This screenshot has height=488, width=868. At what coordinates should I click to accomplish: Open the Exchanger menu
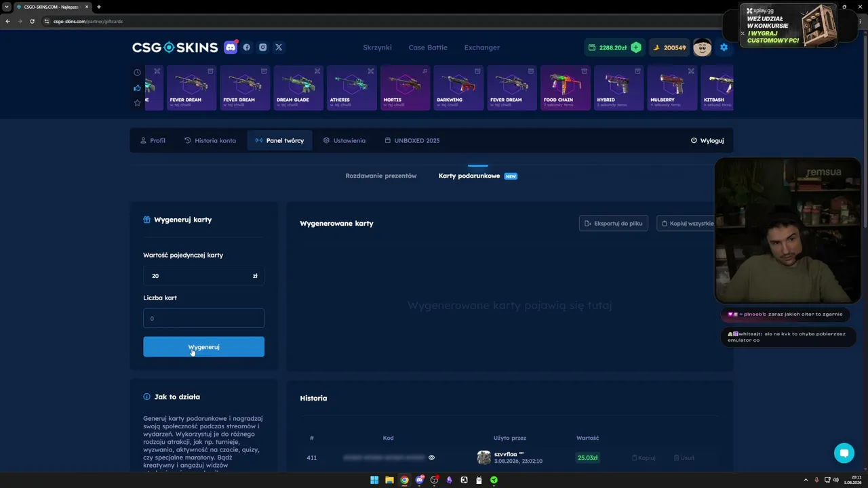[482, 47]
